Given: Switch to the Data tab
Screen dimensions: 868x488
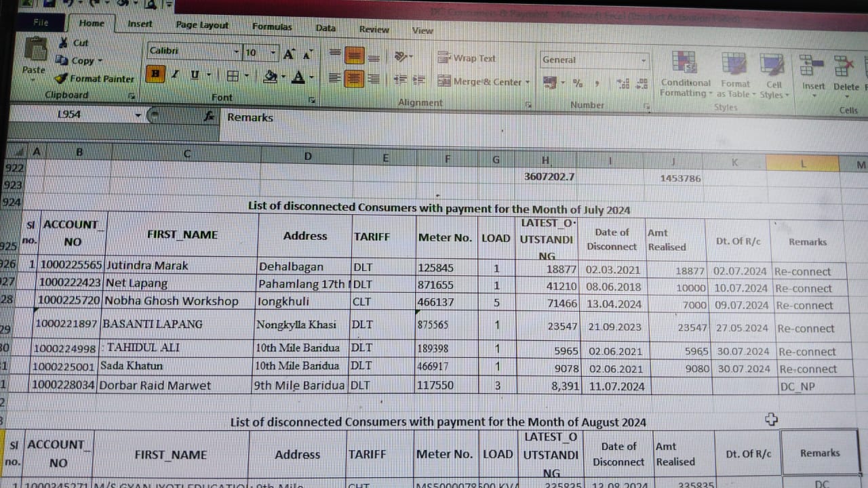Looking at the screenshot, I should (x=325, y=28).
